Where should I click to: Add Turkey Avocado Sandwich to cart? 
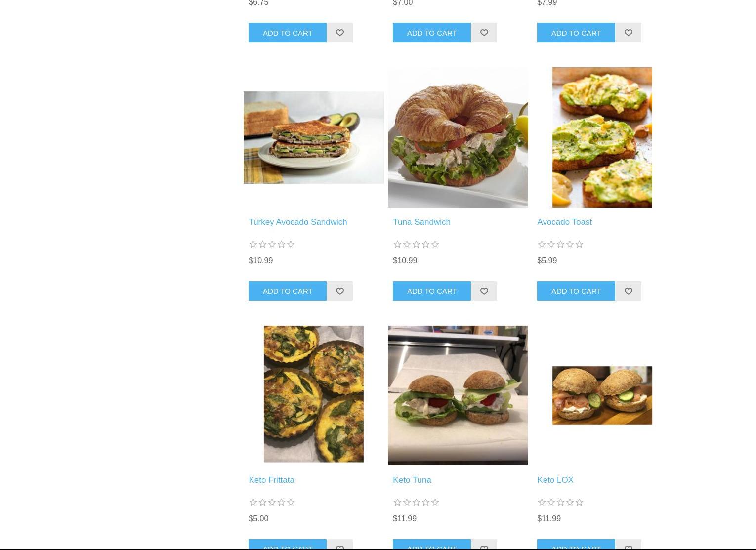pyautogui.click(x=288, y=291)
